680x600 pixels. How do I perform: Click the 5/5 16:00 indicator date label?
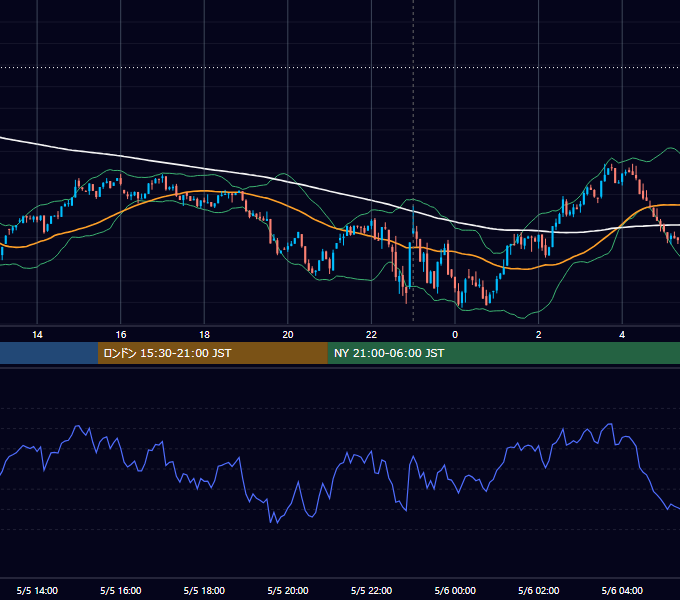(121, 590)
